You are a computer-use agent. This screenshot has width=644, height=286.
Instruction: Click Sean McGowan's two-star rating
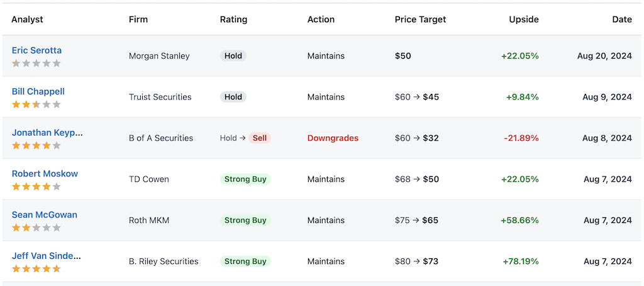pyautogui.click(x=36, y=228)
